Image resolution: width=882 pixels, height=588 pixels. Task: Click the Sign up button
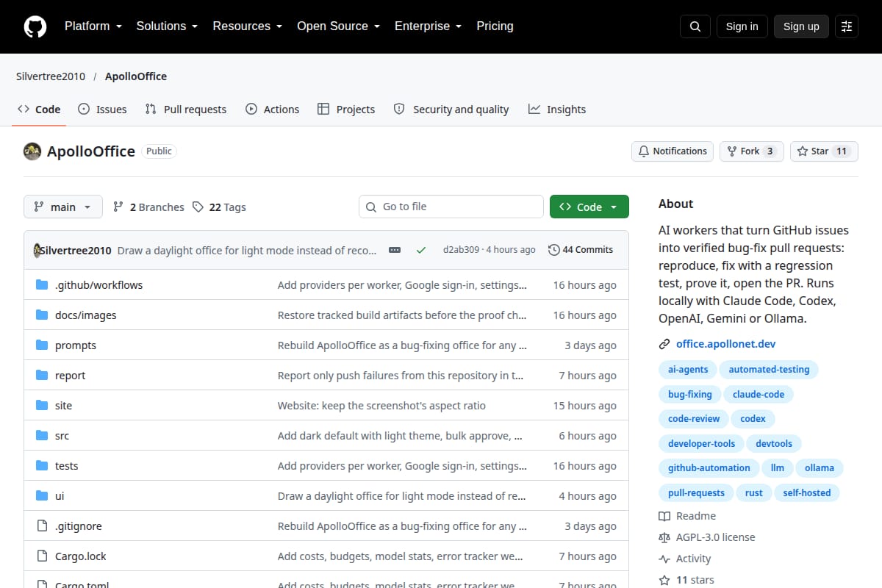pyautogui.click(x=801, y=26)
